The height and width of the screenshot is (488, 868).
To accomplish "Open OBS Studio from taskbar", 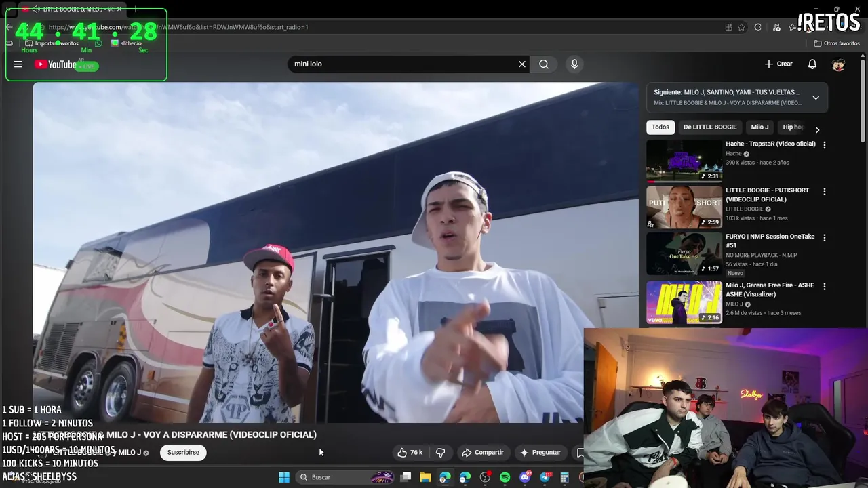I will click(x=485, y=477).
